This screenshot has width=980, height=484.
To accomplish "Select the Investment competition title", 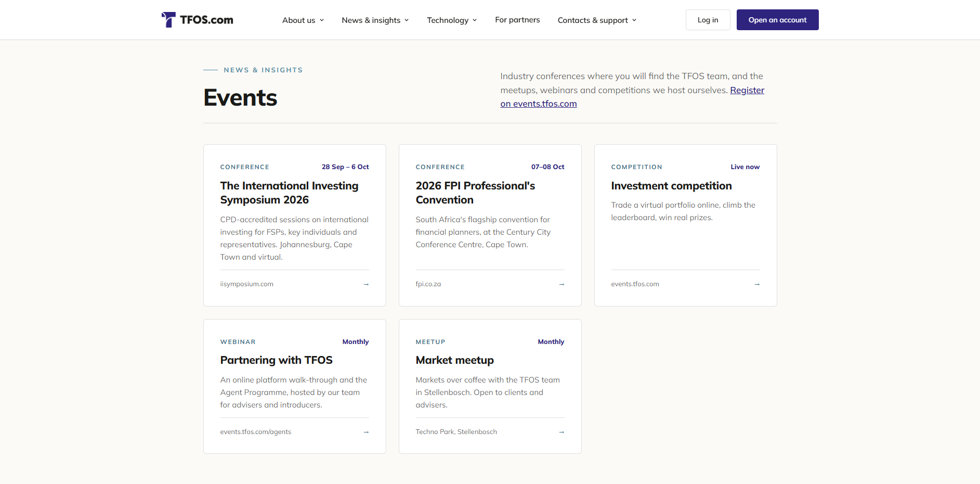I will point(671,186).
